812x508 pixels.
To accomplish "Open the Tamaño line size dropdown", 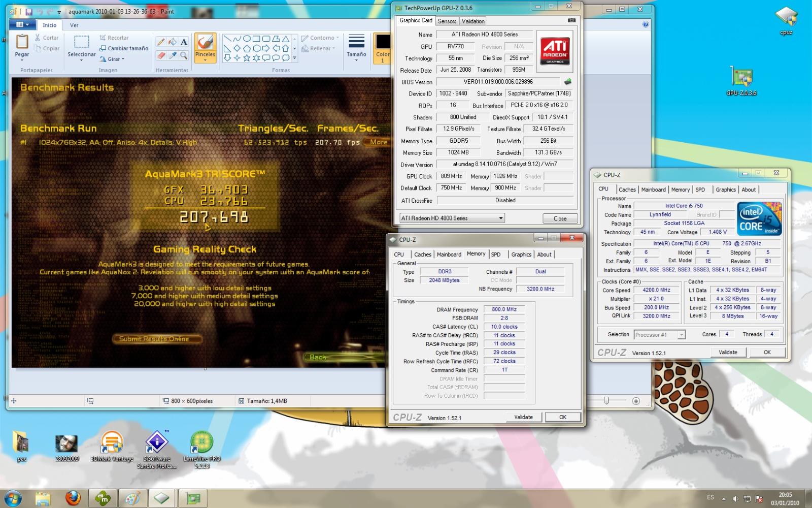I will (x=356, y=48).
